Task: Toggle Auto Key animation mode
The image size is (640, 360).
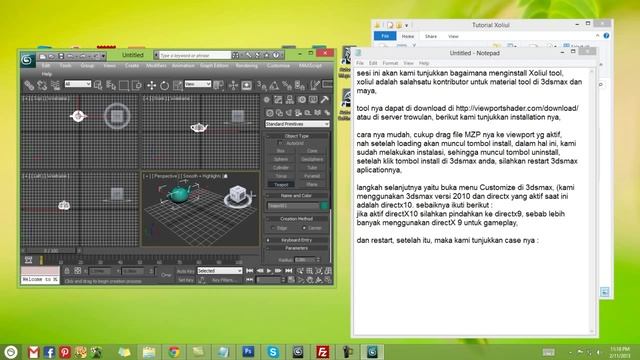Action: pyautogui.click(x=185, y=271)
